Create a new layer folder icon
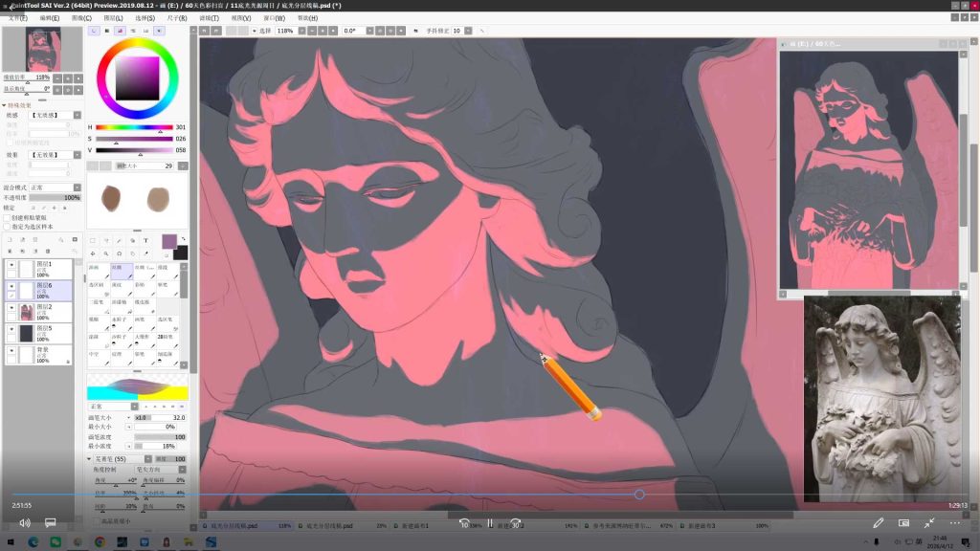The height and width of the screenshot is (551, 980). tap(35, 240)
